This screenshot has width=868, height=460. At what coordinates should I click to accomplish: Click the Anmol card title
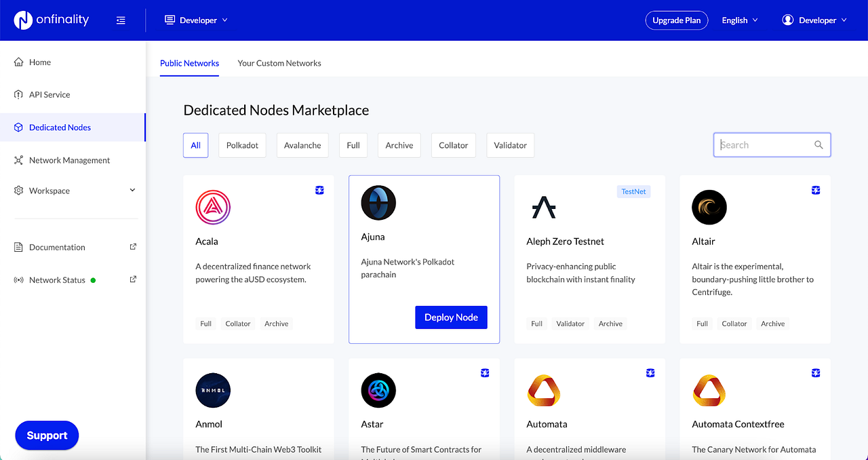click(209, 424)
